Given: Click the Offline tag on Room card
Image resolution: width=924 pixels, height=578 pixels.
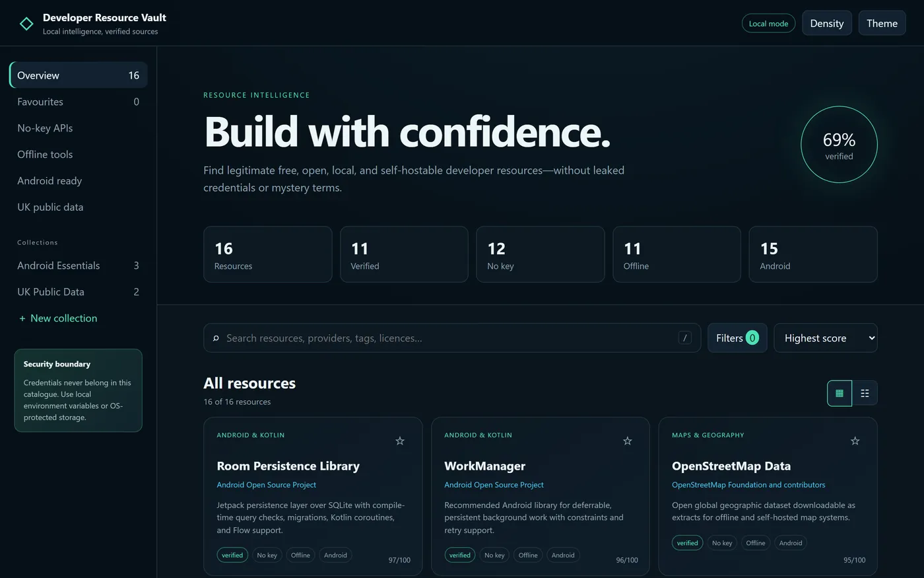Looking at the screenshot, I should [300, 556].
